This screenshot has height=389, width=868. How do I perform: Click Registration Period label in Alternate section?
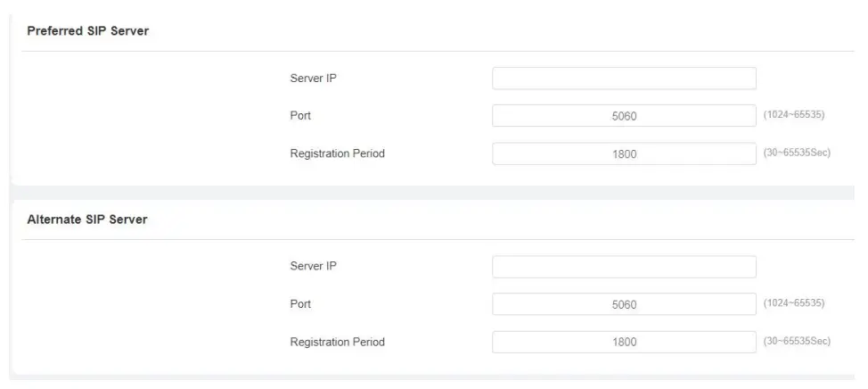[x=337, y=342]
